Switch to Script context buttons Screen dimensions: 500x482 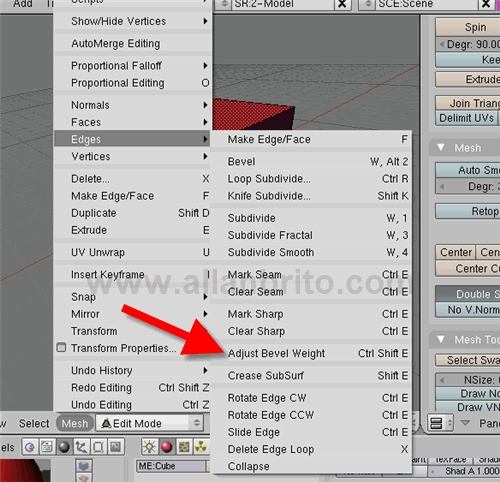47,447
